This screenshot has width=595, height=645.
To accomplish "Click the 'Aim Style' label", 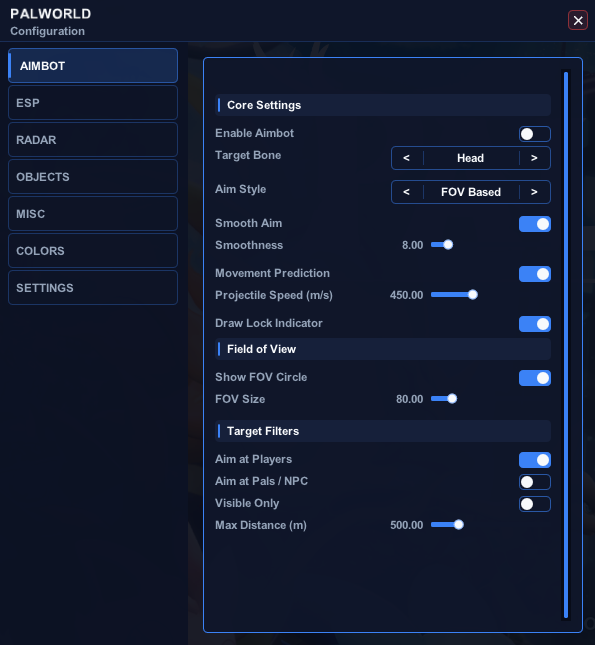I will pos(241,189).
